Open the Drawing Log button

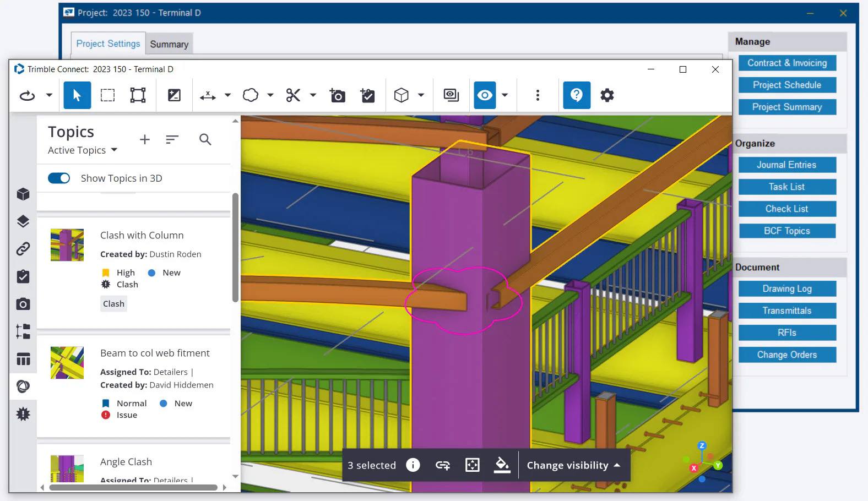(787, 289)
